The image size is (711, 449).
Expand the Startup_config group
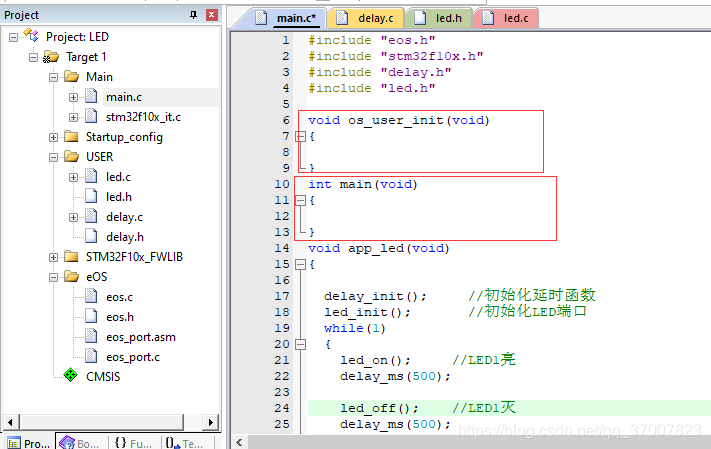coord(54,137)
